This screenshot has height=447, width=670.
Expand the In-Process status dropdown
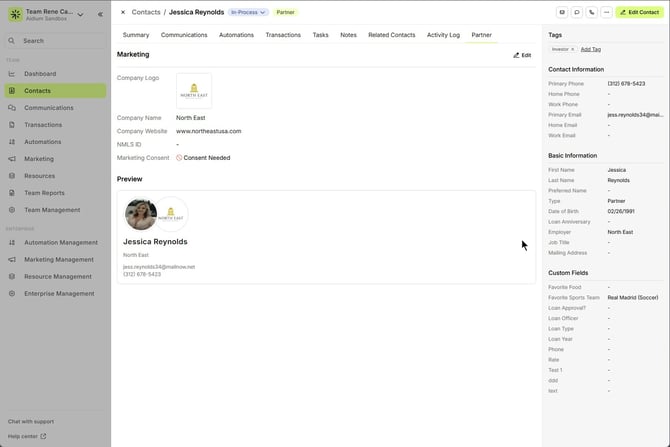point(248,12)
